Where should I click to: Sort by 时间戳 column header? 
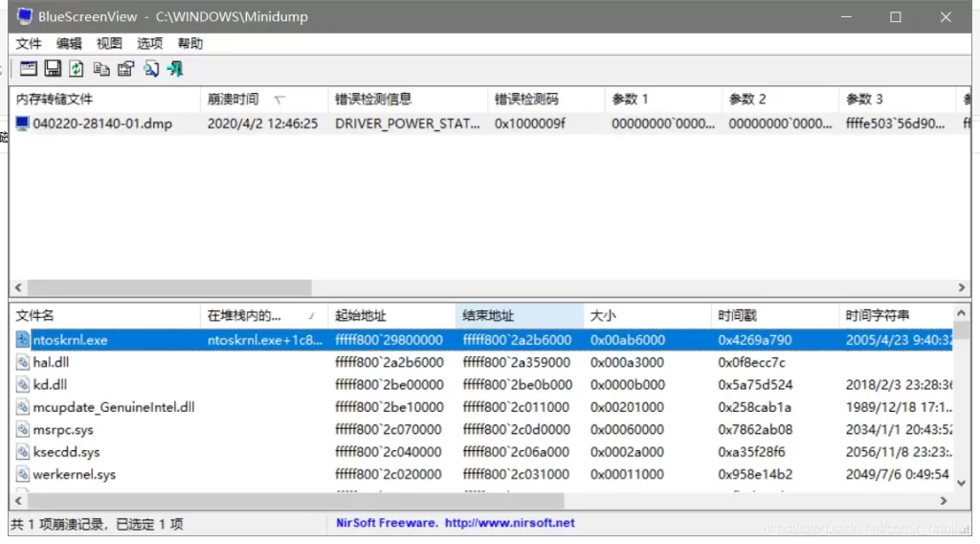pyautogui.click(x=774, y=316)
